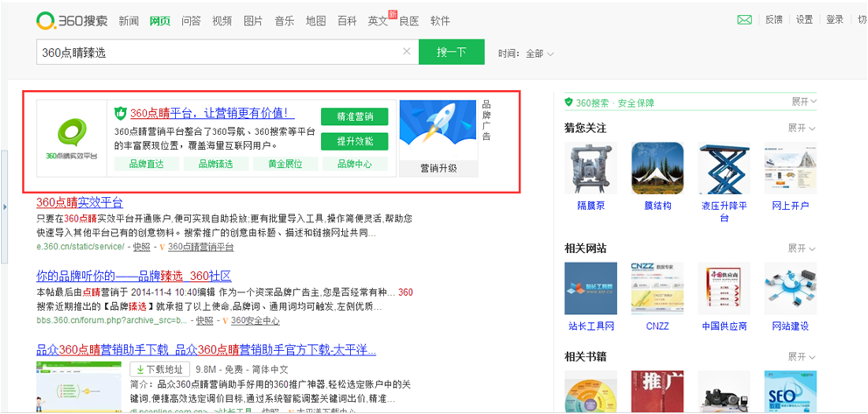Click the 网站建设 site thumbnail
The height and width of the screenshot is (414, 868).
[790, 288]
